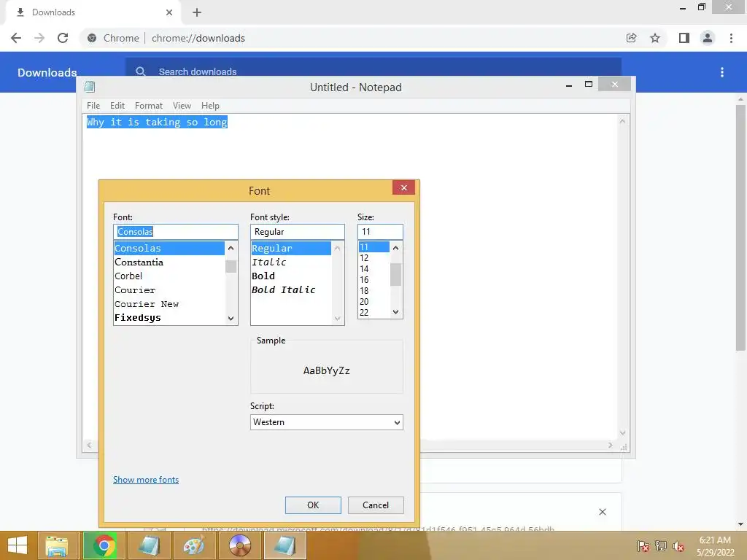Select font size 12

pos(374,258)
